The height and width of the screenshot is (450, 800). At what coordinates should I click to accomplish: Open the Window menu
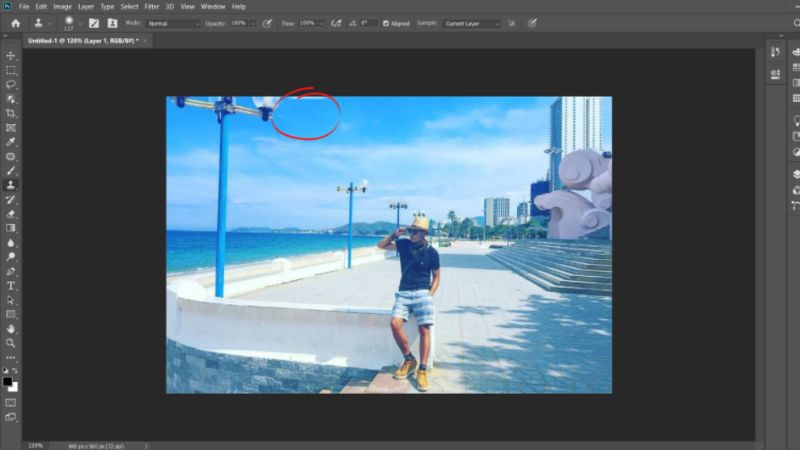[x=213, y=7]
